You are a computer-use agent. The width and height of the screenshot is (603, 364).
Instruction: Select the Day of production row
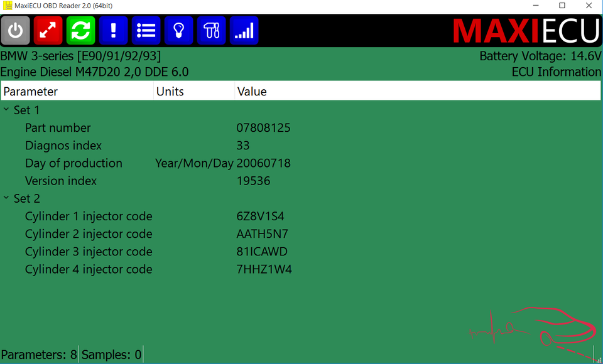(x=301, y=163)
